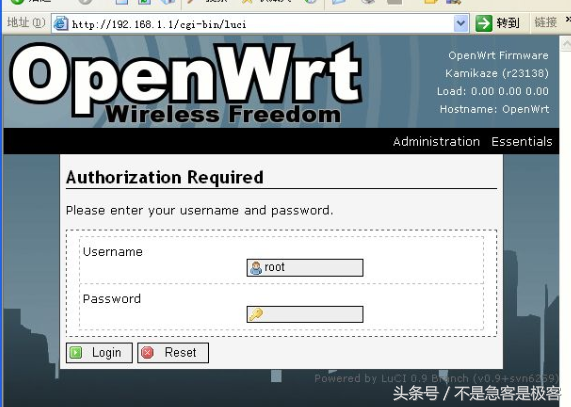Expand the address bar history dropdown
The width and height of the screenshot is (571, 407).
461,24
